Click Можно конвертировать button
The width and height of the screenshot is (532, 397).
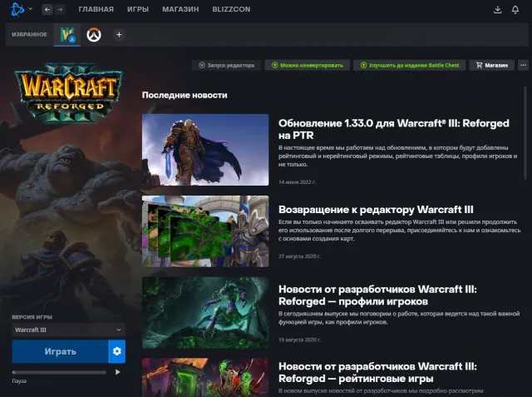pos(308,65)
